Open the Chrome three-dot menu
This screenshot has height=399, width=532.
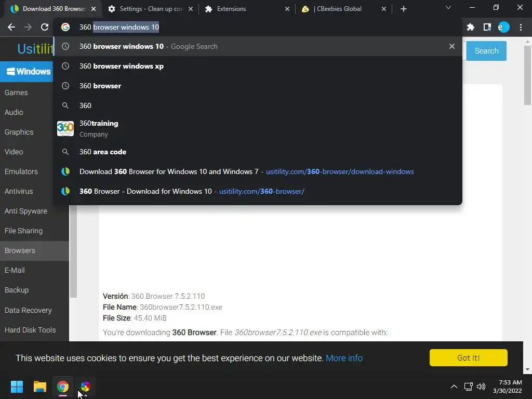pos(521,27)
